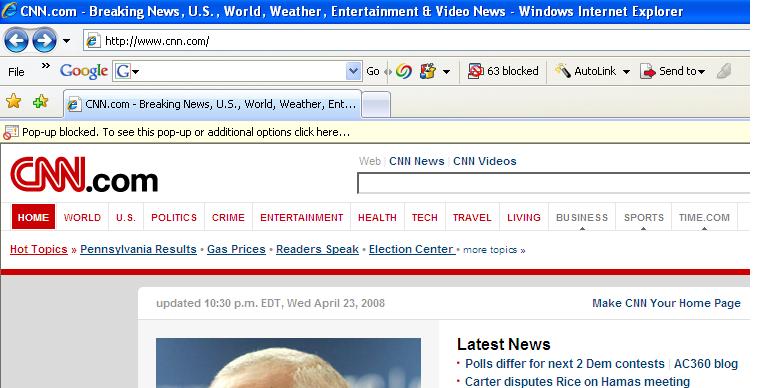Image resolution: width=764 pixels, height=388 pixels.
Task: Open the Gas Prices topic
Action: [x=236, y=249]
